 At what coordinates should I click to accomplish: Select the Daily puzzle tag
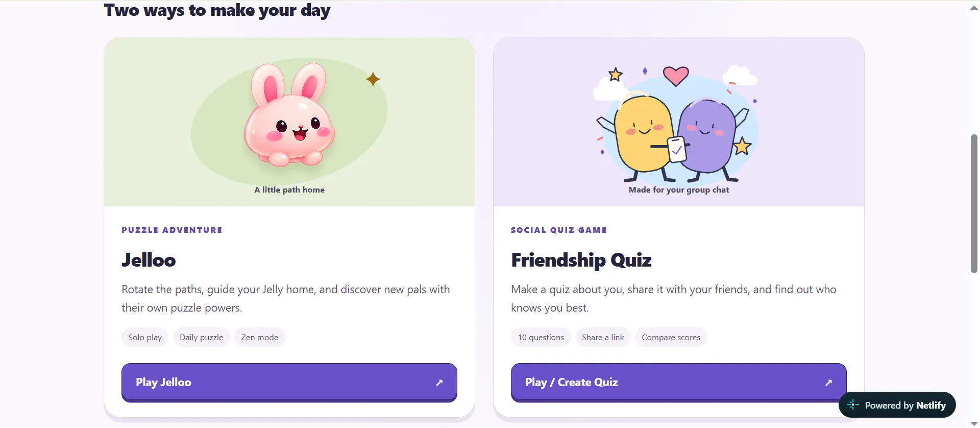(201, 337)
